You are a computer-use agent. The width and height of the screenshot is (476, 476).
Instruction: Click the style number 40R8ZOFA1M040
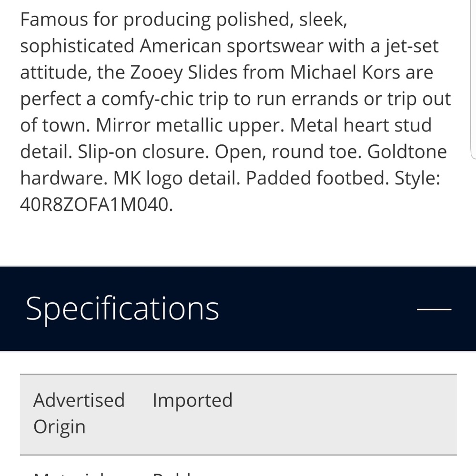[96, 204]
